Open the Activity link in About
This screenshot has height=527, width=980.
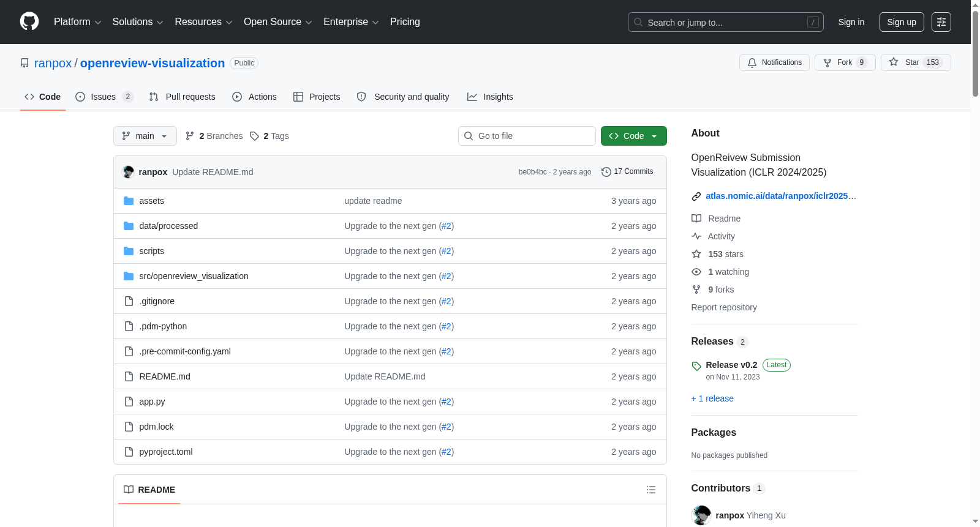713,236
